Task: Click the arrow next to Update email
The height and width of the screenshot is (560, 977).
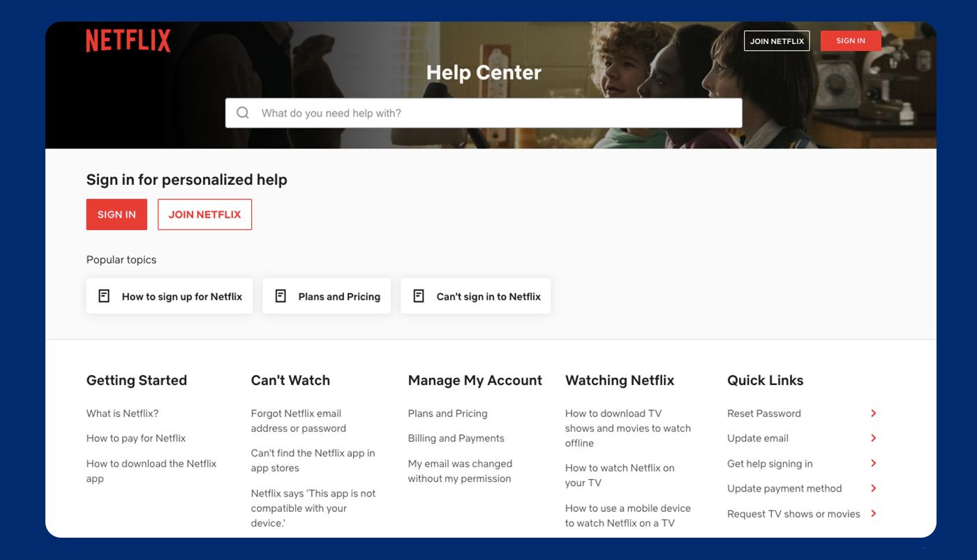Action: (873, 438)
